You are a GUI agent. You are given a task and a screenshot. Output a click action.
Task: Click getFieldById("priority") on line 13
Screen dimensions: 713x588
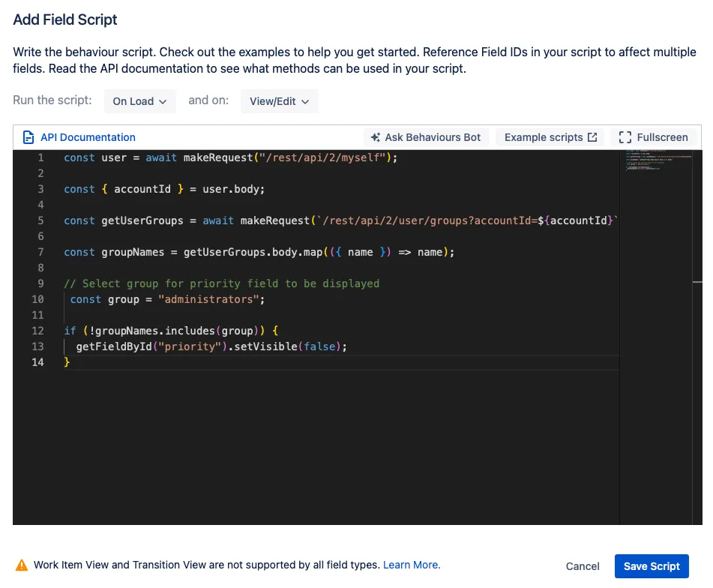pos(151,346)
